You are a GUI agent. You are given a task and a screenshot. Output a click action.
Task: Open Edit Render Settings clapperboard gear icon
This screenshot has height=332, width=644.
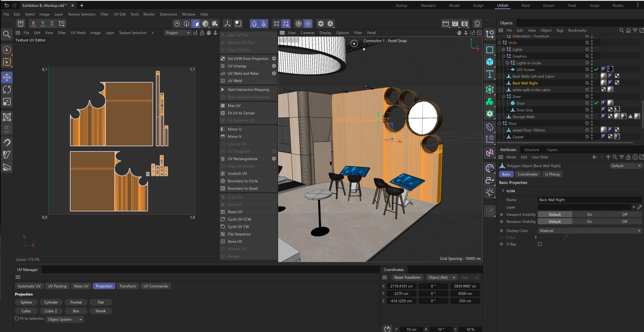465,23
